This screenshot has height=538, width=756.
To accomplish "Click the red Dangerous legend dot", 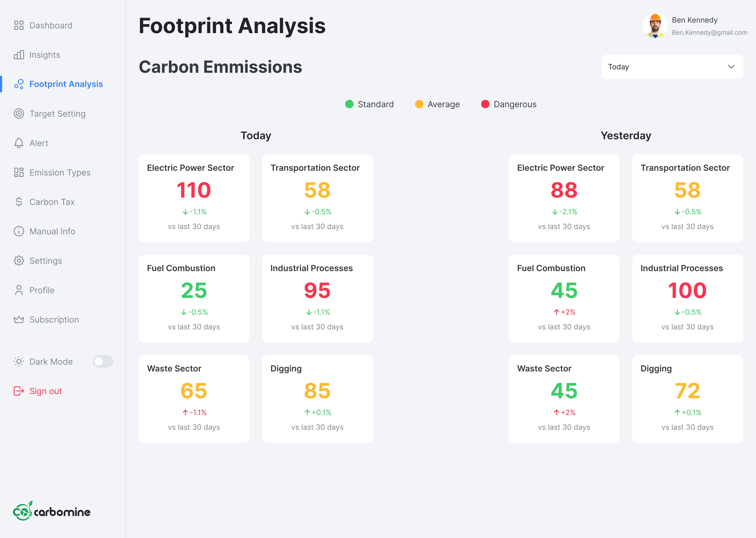I will (485, 104).
